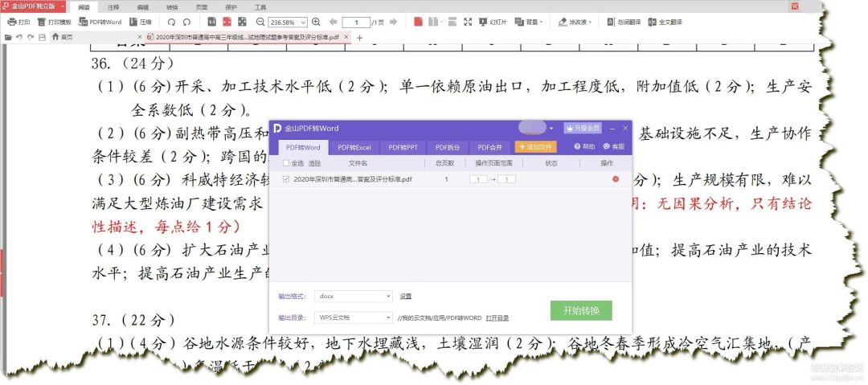Expand the user account dropdown arrow in dialog
The height and width of the screenshot is (385, 868).
point(551,129)
